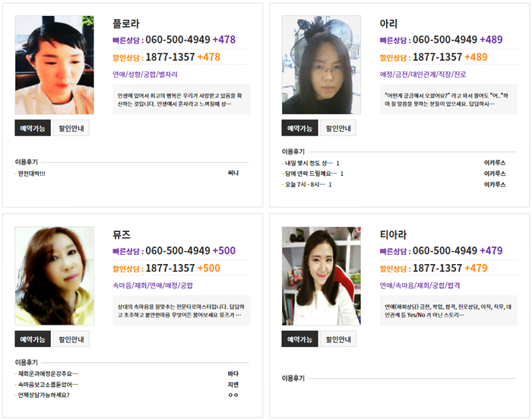Screen dimensions: 532x420
Task: Open review 재회운과애정운강추요
Action: click(48, 374)
